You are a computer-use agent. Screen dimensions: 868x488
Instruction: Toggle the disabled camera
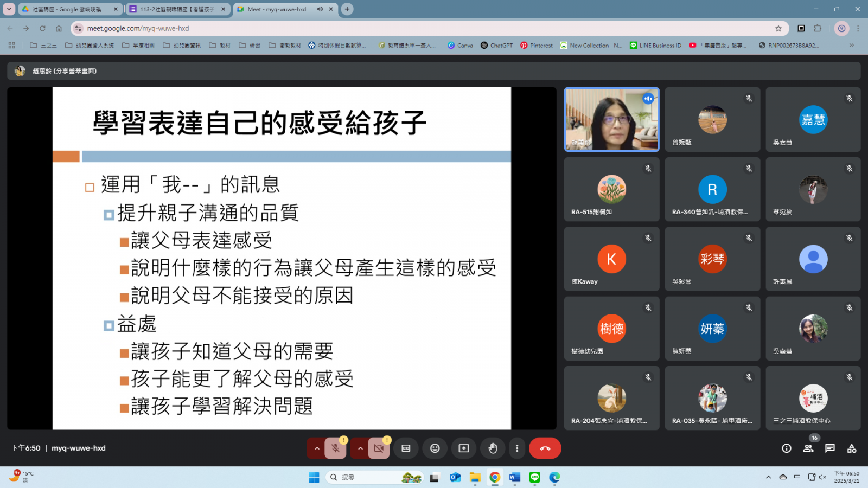[x=379, y=448]
